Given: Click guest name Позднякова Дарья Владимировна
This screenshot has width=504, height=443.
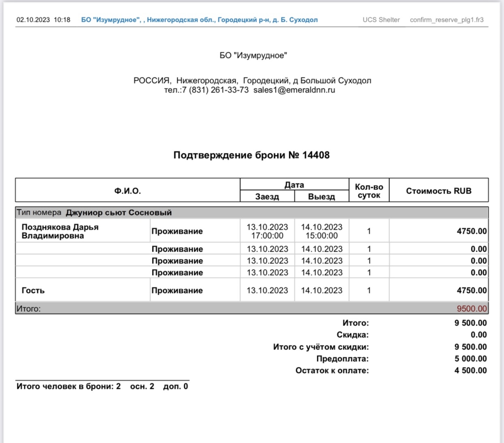Looking at the screenshot, I should pos(60,231).
